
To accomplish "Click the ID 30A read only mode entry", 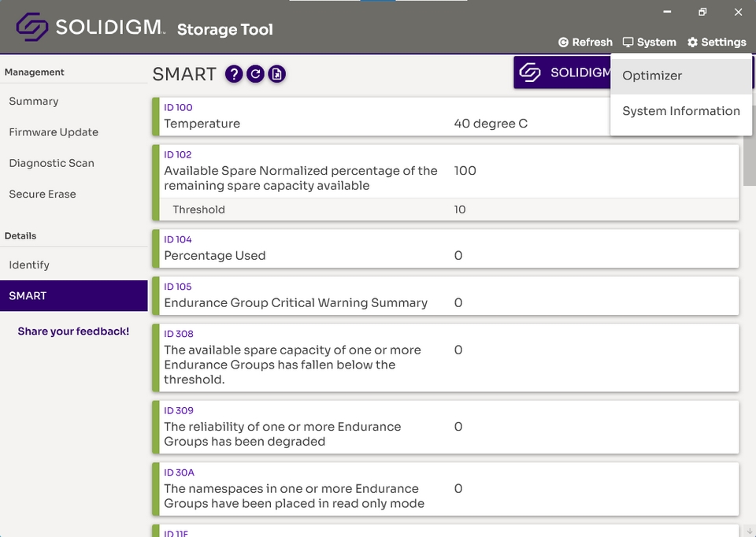I will pyautogui.click(x=446, y=489).
